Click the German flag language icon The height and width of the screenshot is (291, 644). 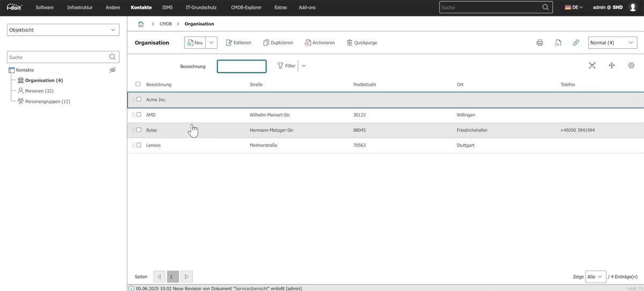pyautogui.click(x=567, y=8)
